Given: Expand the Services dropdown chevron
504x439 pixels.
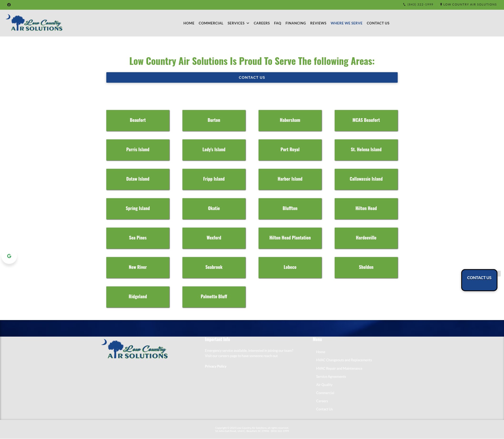Looking at the screenshot, I should [248, 23].
